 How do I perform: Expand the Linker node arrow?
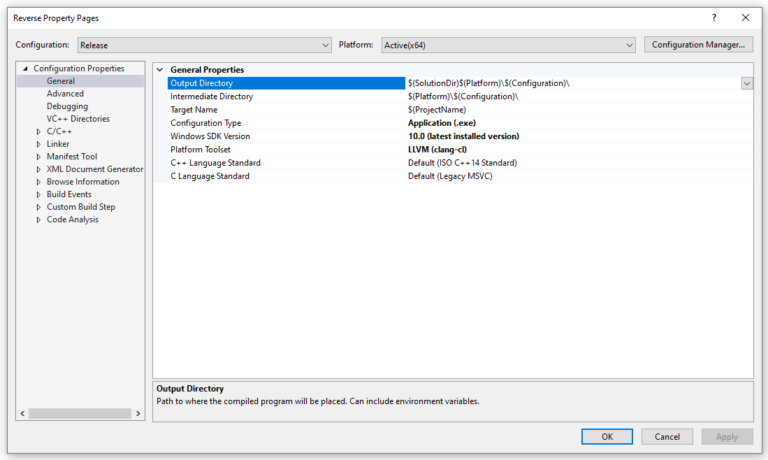pyautogui.click(x=39, y=144)
